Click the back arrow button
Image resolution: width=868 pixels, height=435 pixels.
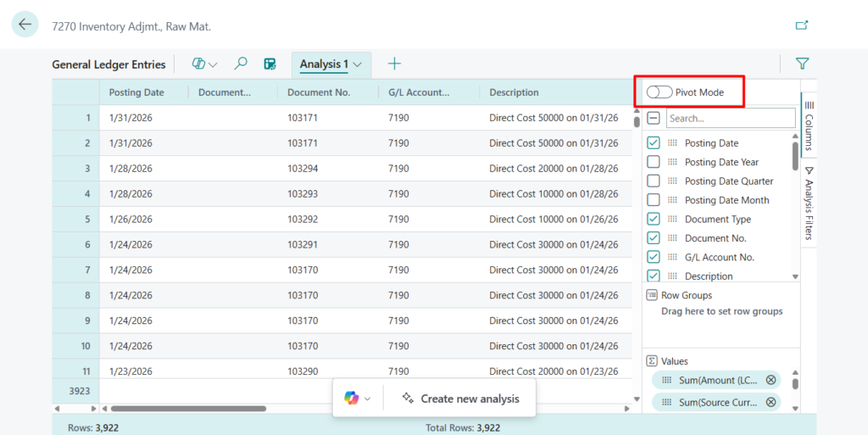point(25,25)
